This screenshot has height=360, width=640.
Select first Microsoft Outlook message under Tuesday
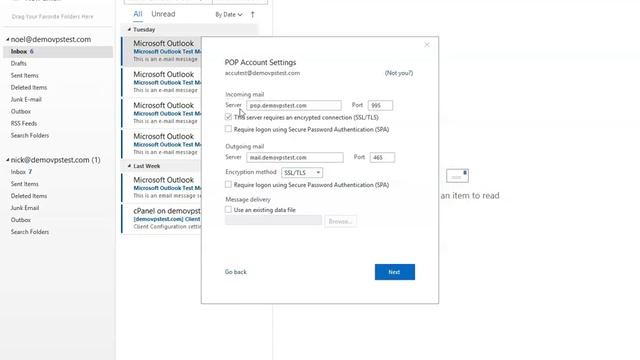(x=162, y=51)
